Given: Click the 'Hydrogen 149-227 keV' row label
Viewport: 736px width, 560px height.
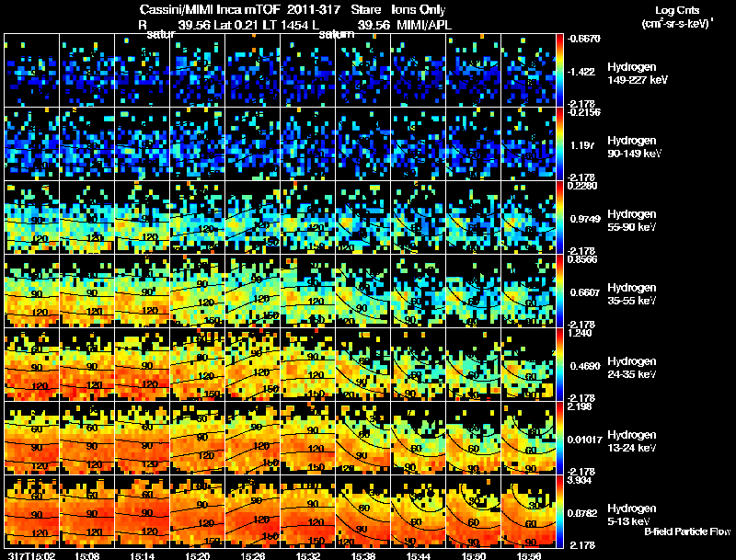Looking at the screenshot, I should 637,74.
